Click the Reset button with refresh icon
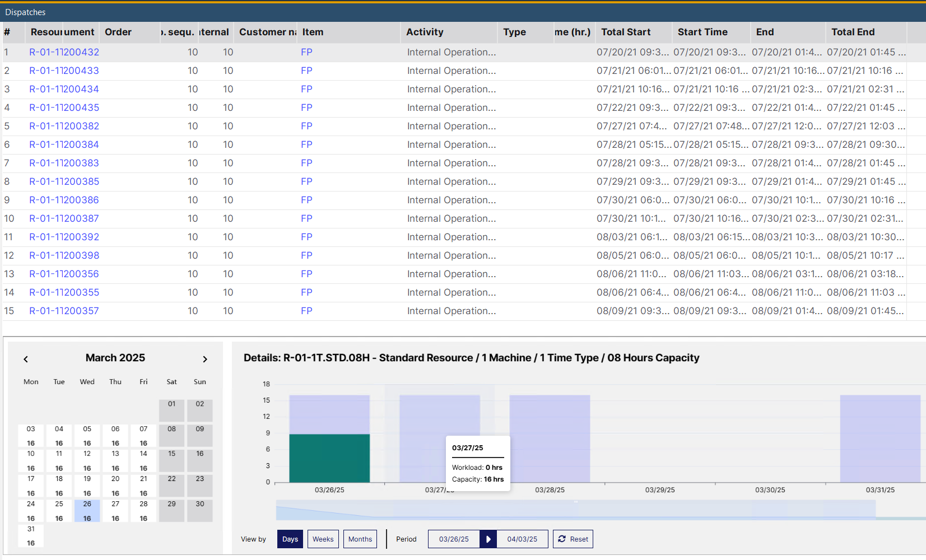926x560 pixels. [573, 539]
